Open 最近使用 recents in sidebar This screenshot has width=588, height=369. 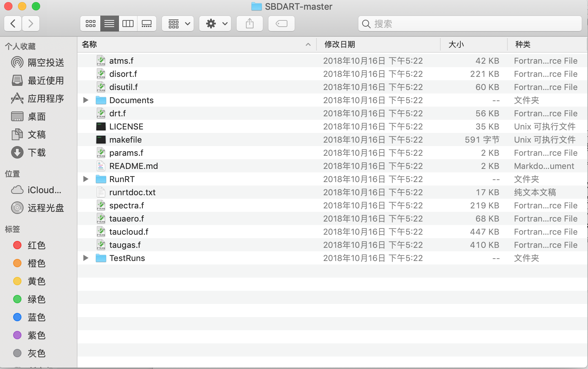pos(38,81)
